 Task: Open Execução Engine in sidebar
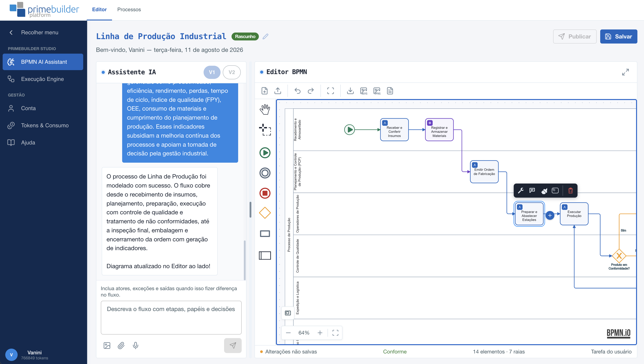point(43,79)
